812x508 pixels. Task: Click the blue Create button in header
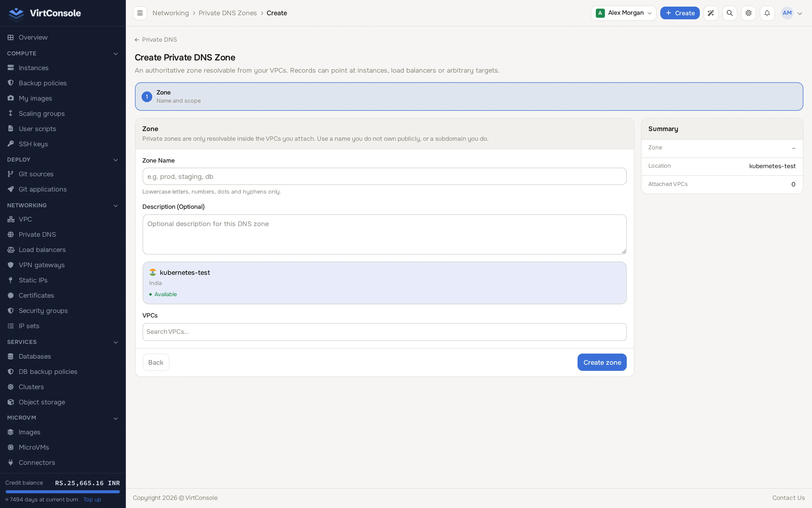680,13
